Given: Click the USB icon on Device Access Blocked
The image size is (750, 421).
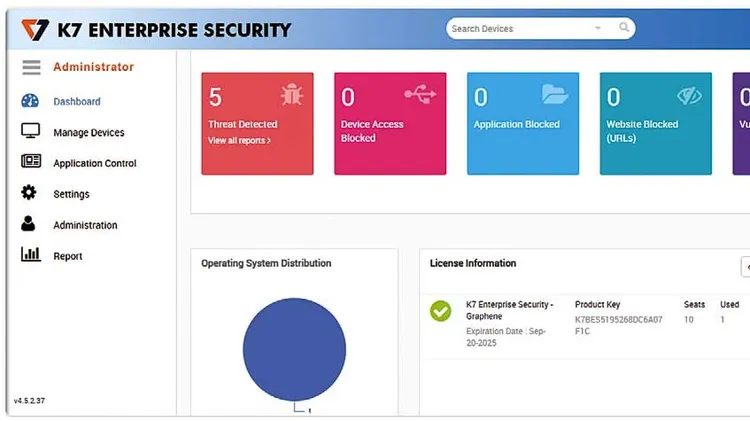Looking at the screenshot, I should (420, 95).
